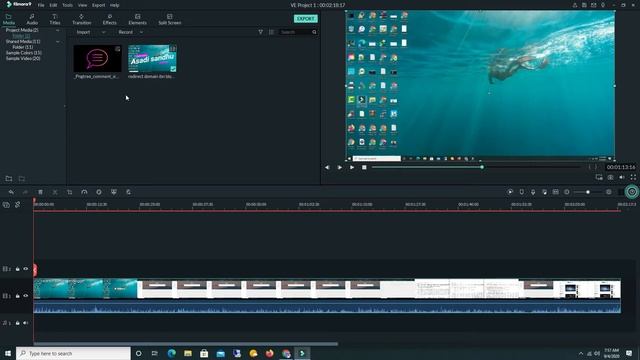Switch to the Transition tab
Image resolution: width=640 pixels, height=360 pixels.
coord(82,19)
